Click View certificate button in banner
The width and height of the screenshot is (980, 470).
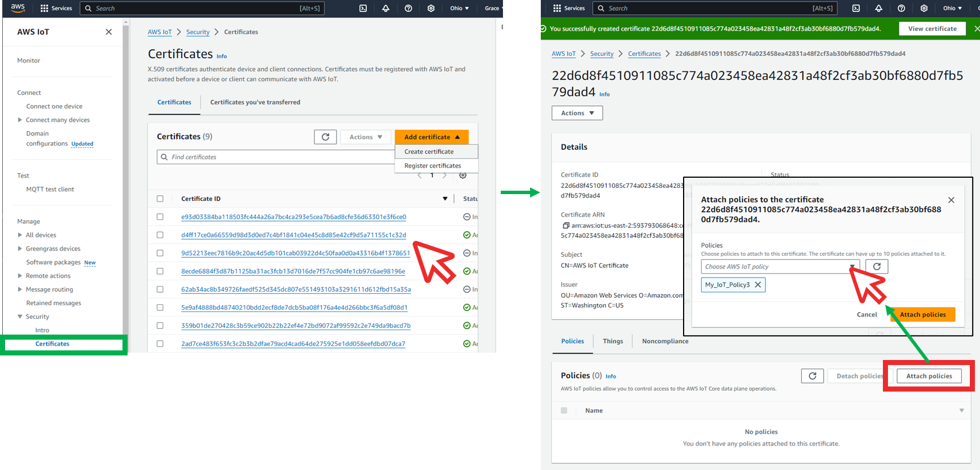[x=932, y=29]
